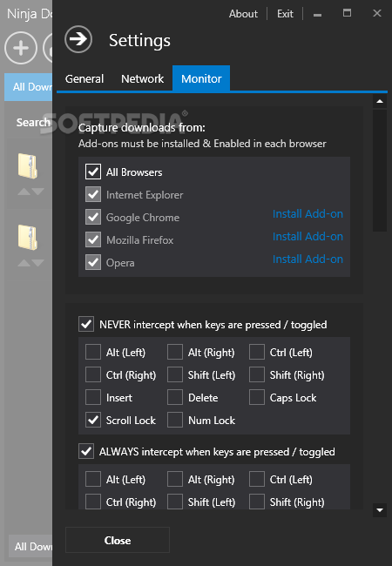The image size is (392, 566).
Task: Toggle the Mozilla Firefox checkbox
Action: click(x=93, y=240)
